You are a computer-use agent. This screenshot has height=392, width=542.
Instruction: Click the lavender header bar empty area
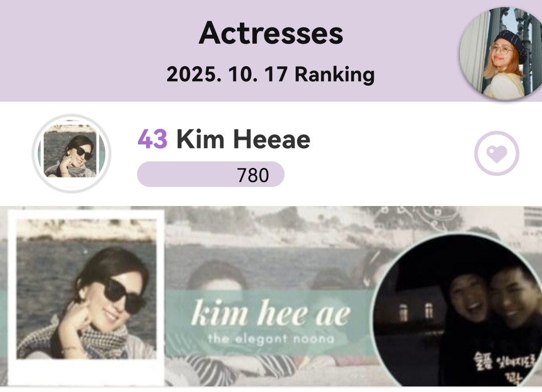[x=86, y=52]
